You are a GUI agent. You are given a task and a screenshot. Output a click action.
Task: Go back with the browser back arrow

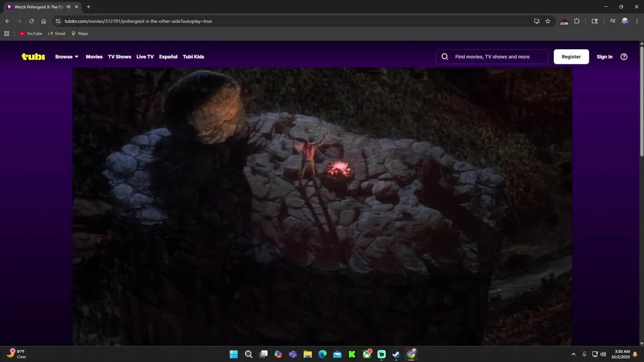pos(7,21)
